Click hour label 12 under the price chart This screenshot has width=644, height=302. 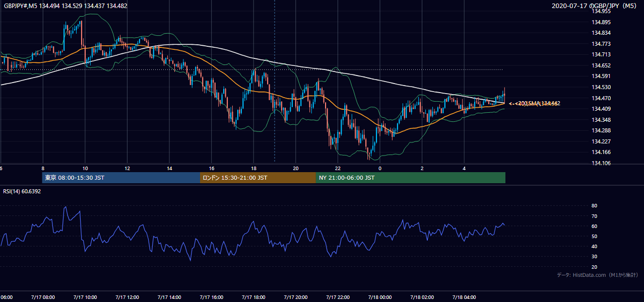pos(127,169)
